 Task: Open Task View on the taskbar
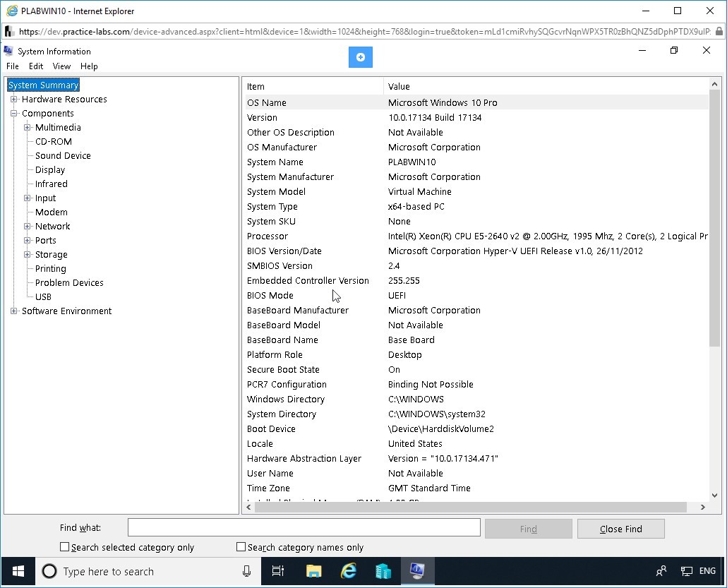277,571
